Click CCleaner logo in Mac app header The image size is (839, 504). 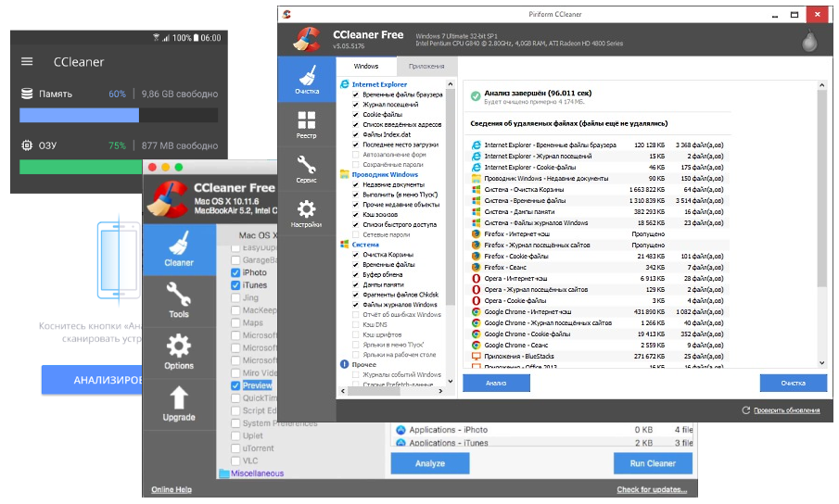[x=168, y=199]
